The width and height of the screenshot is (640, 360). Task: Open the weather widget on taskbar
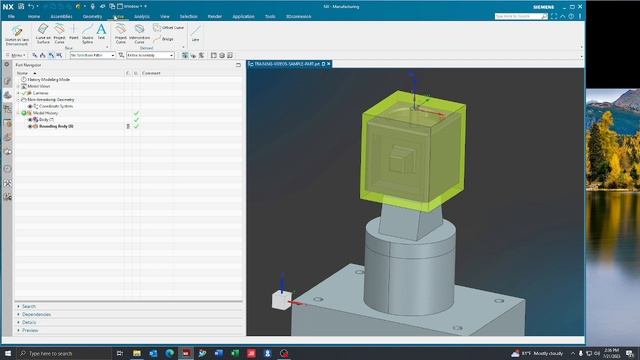point(538,353)
